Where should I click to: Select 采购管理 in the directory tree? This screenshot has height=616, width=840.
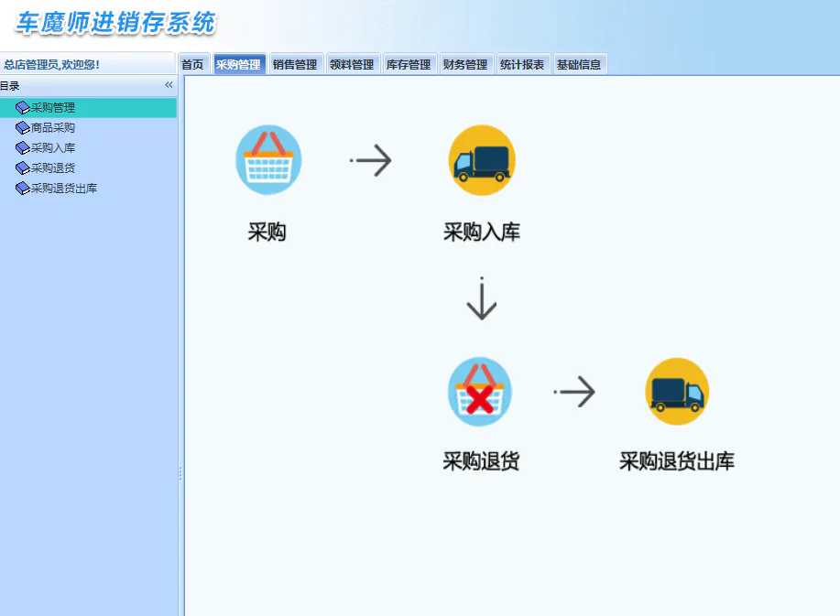[x=88, y=108]
